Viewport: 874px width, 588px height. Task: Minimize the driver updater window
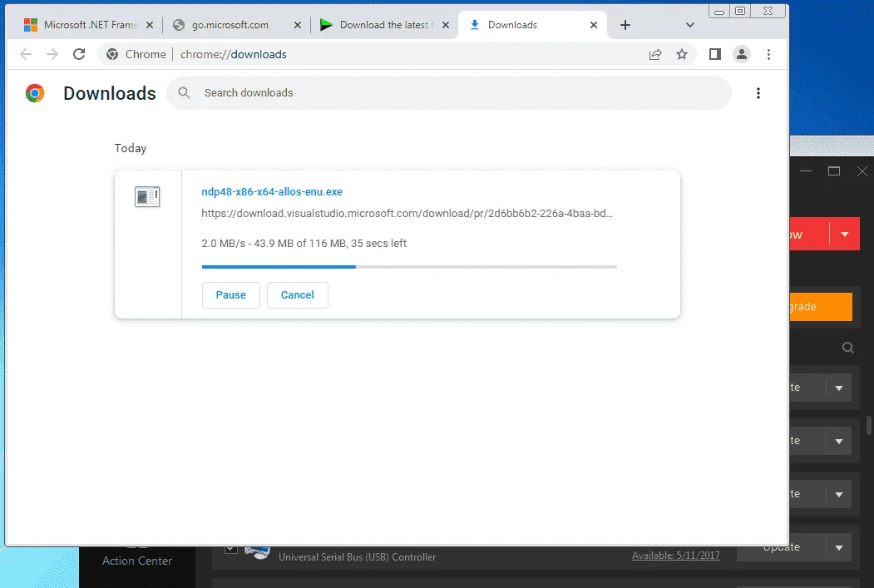(806, 171)
